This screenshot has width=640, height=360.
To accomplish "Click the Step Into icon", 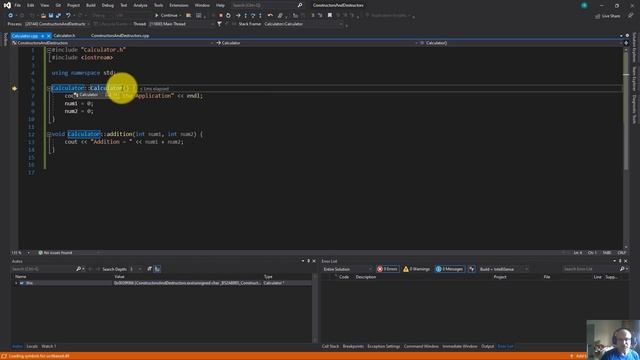I will pos(245,16).
